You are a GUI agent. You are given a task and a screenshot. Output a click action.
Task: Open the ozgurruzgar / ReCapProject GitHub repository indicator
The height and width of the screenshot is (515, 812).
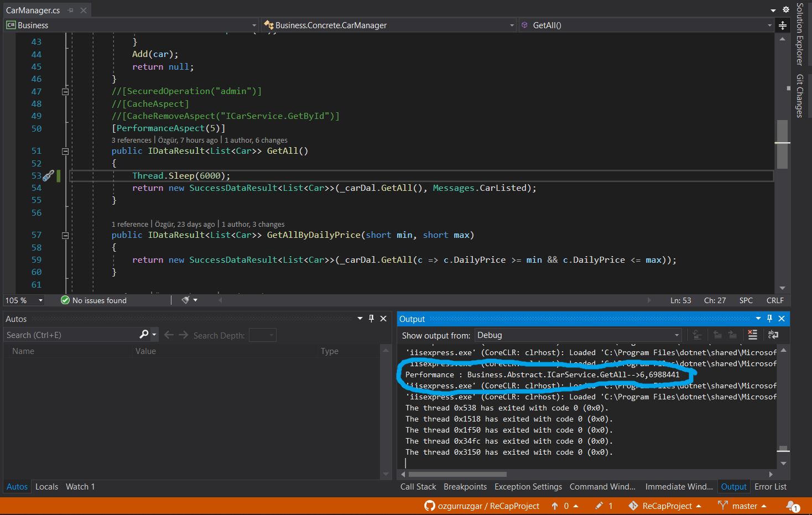point(481,506)
